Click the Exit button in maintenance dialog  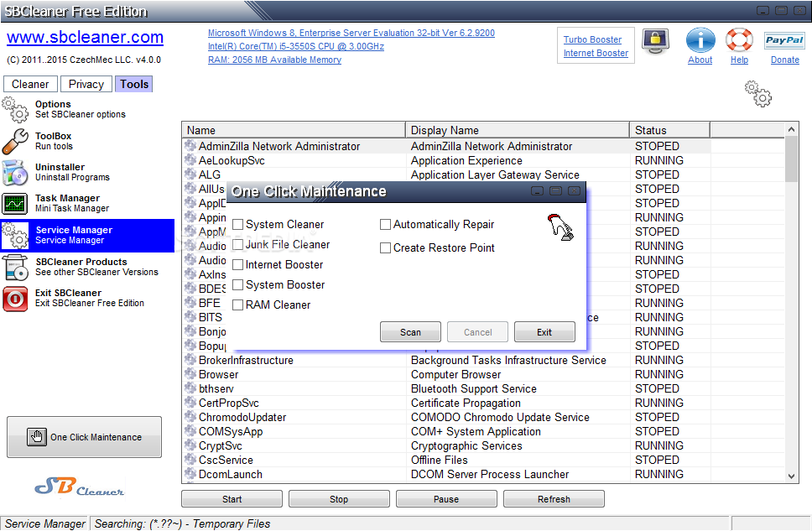tap(544, 332)
